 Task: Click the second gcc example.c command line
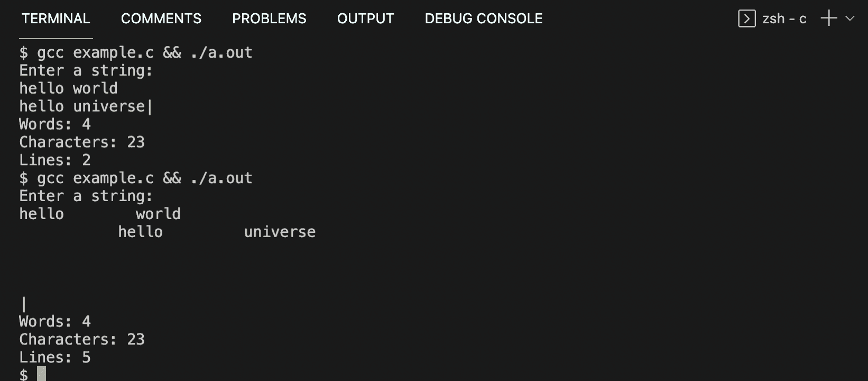[136, 178]
